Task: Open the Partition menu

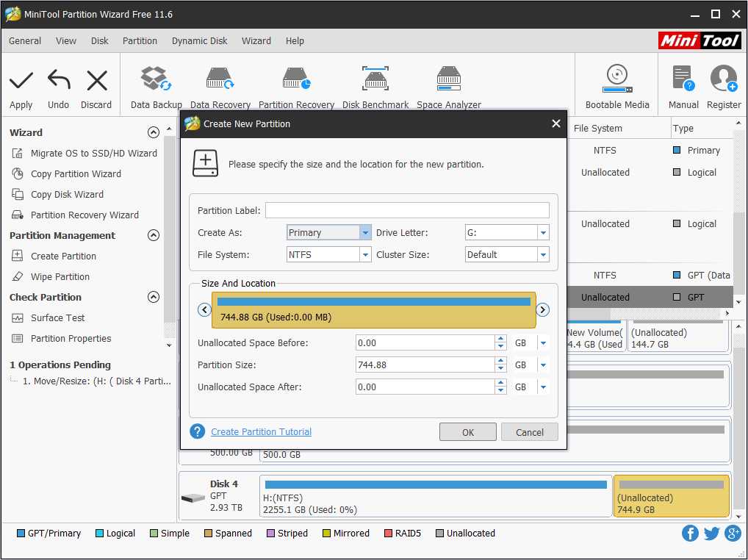Action: [140, 41]
